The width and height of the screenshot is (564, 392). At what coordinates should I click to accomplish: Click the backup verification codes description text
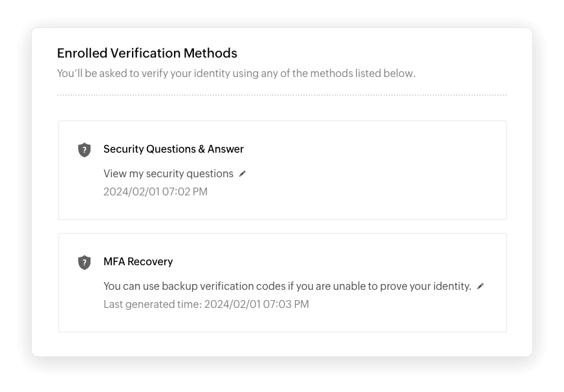click(287, 285)
